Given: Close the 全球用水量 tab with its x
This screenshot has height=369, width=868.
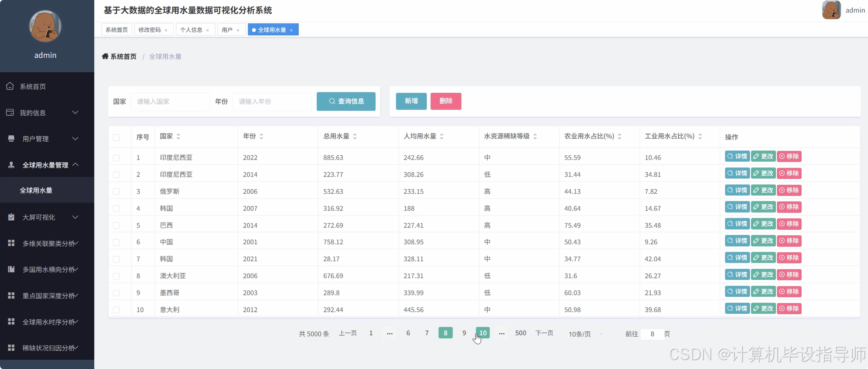Looking at the screenshot, I should [x=291, y=30].
